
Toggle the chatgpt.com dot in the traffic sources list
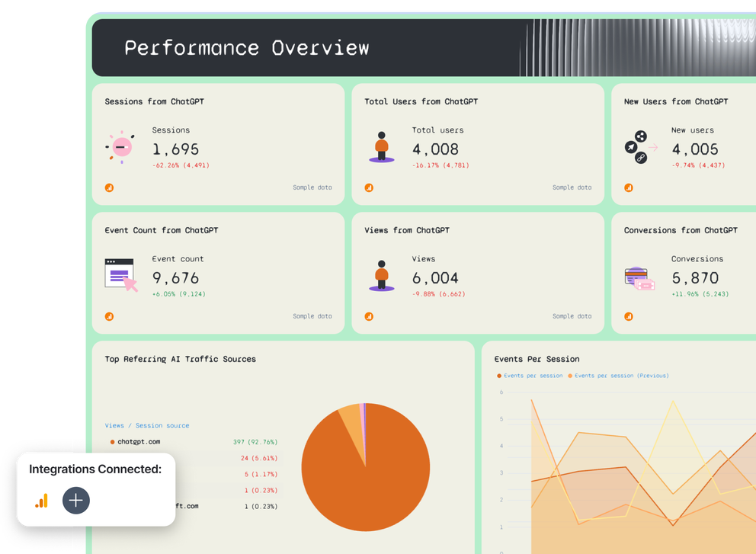(x=114, y=441)
